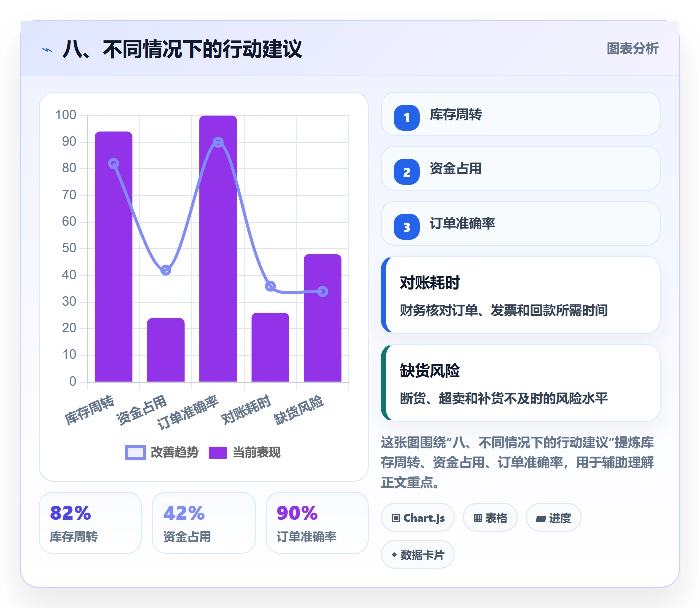700x608 pixels.
Task: Select the 八、不同情况下的行动建议 heading
Action: [x=182, y=49]
